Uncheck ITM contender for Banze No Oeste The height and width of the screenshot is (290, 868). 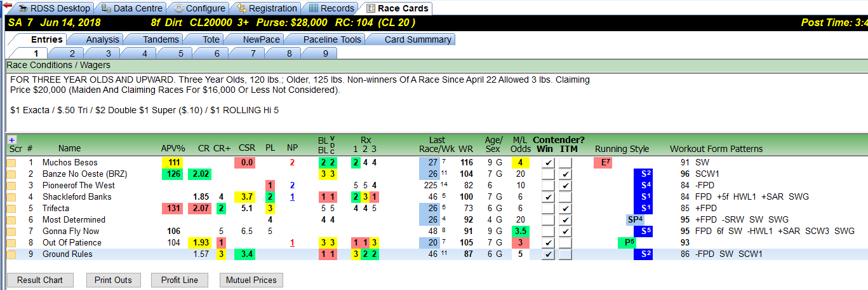565,174
